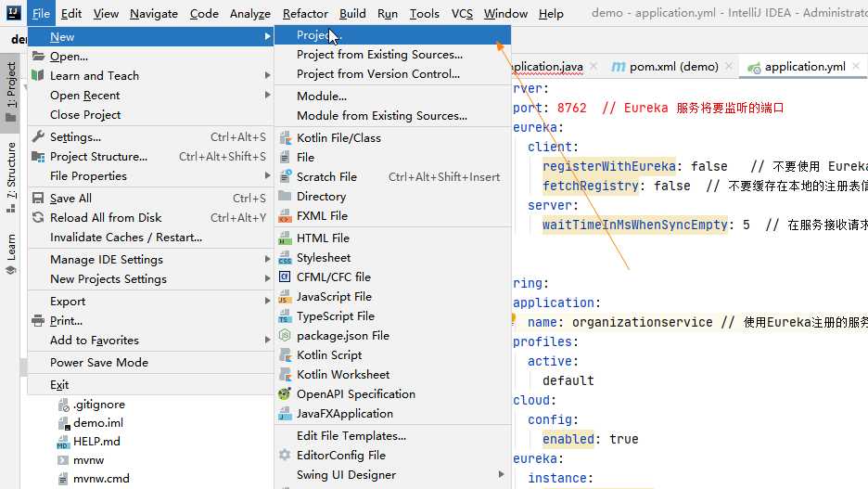Viewport: 868px width, 489px height.
Task: Click the Print printer icon
Action: click(38, 321)
